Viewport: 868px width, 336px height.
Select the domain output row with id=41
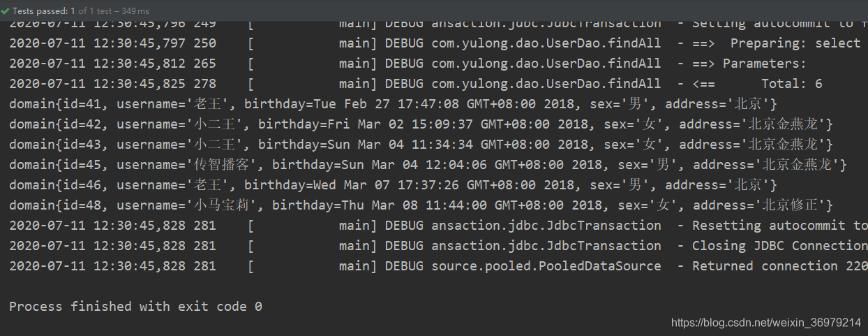tap(393, 104)
